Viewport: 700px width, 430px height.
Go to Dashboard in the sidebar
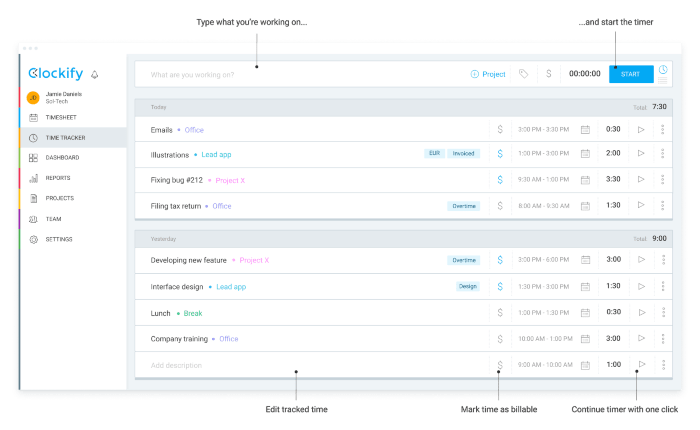click(x=62, y=158)
